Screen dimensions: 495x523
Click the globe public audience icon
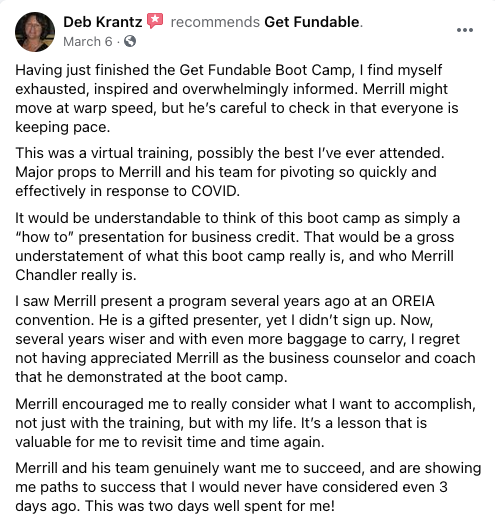[130, 41]
